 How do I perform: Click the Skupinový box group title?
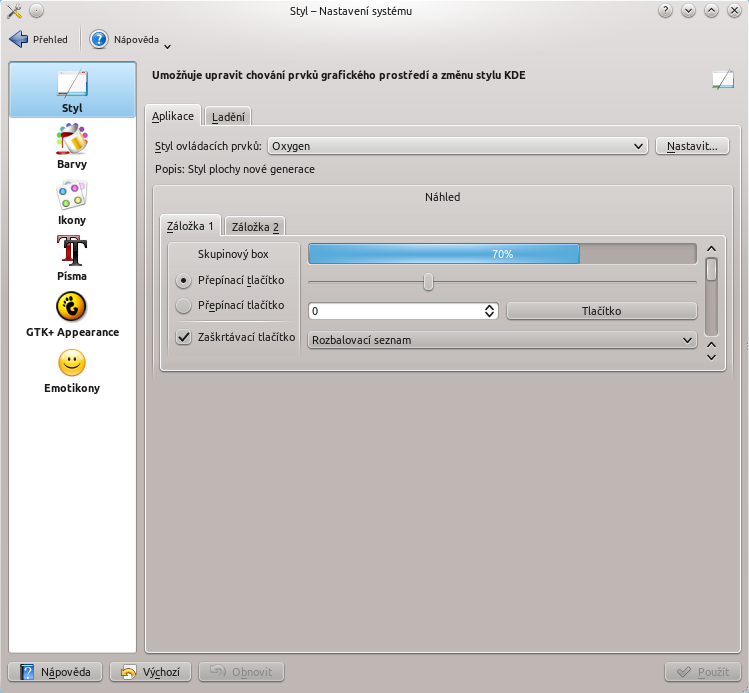coord(233,254)
